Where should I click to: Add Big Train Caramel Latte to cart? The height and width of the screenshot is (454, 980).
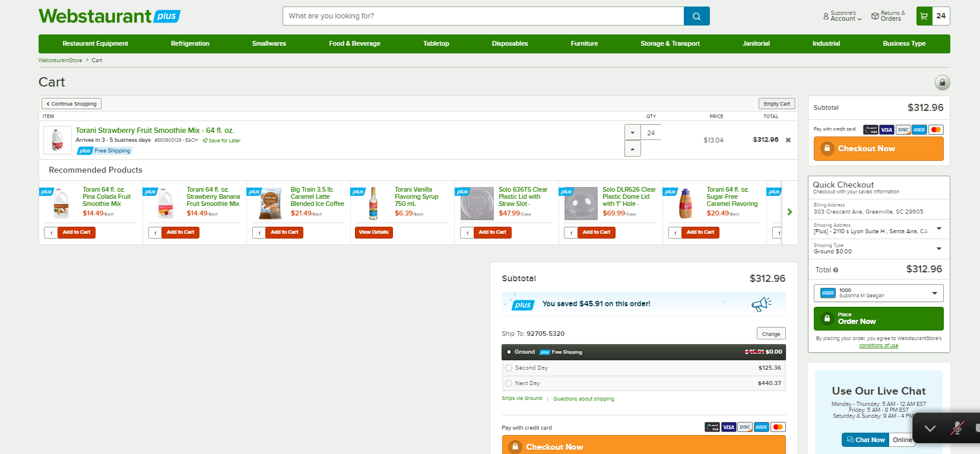pos(284,233)
